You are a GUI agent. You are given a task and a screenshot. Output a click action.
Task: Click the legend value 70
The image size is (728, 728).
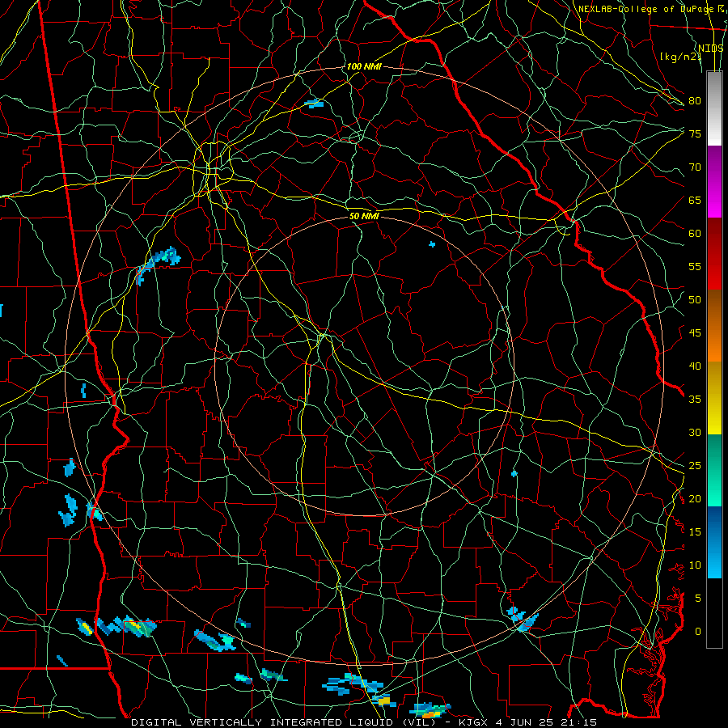pos(695,167)
